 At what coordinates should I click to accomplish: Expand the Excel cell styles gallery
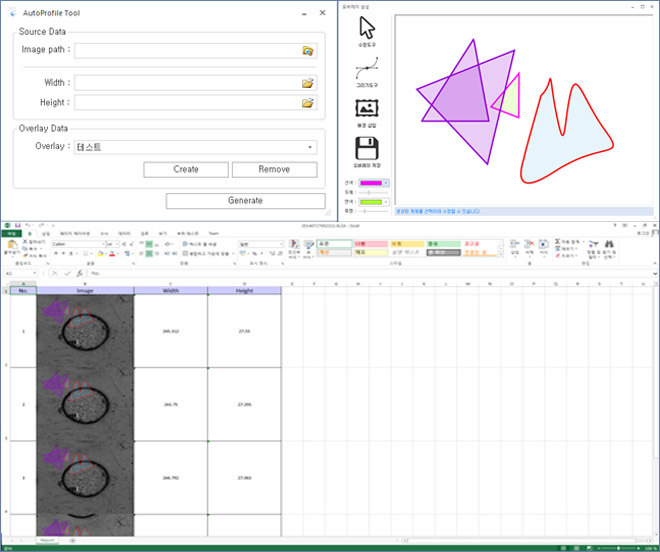(x=500, y=254)
